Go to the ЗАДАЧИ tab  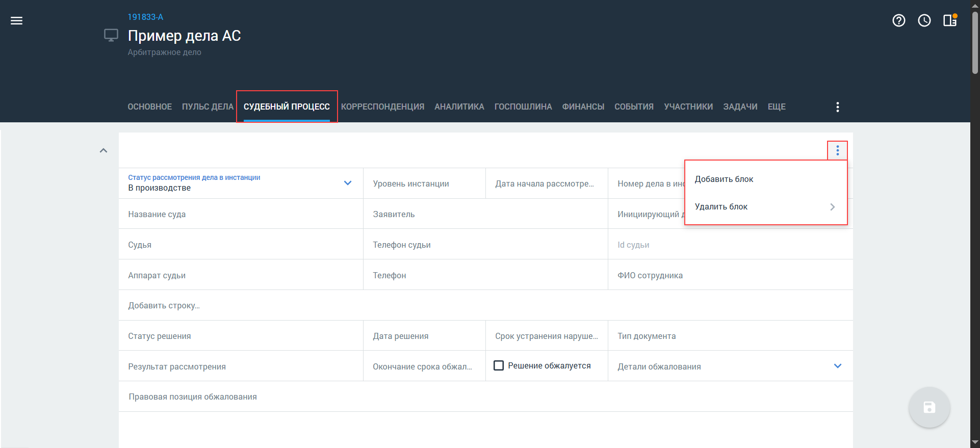click(x=740, y=107)
